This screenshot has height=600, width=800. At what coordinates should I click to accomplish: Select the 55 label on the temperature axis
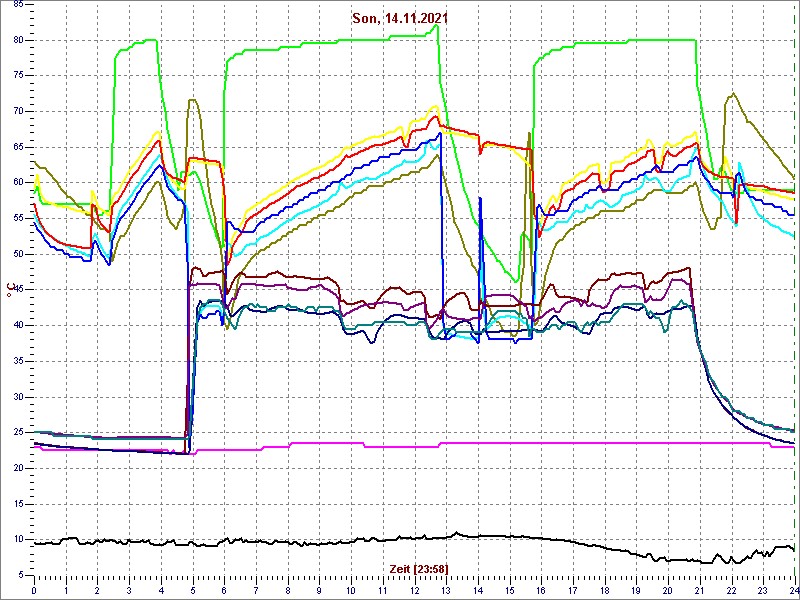pyautogui.click(x=16, y=218)
